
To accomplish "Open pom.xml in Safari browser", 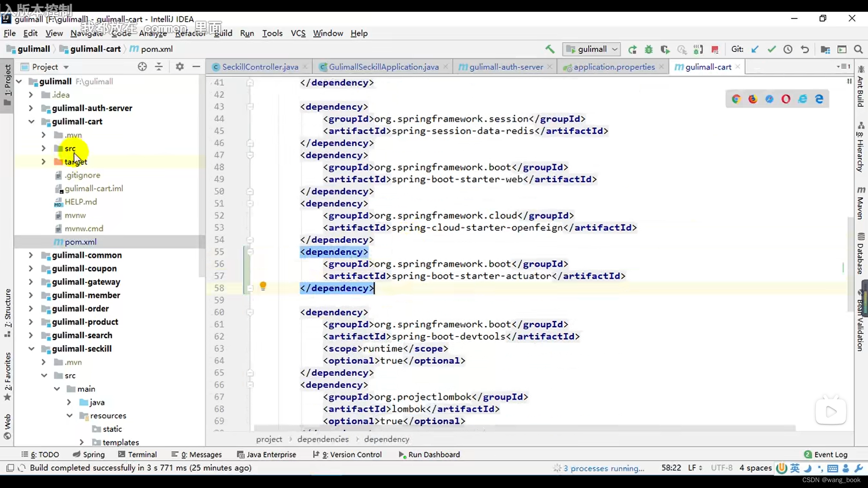I will [x=769, y=99].
